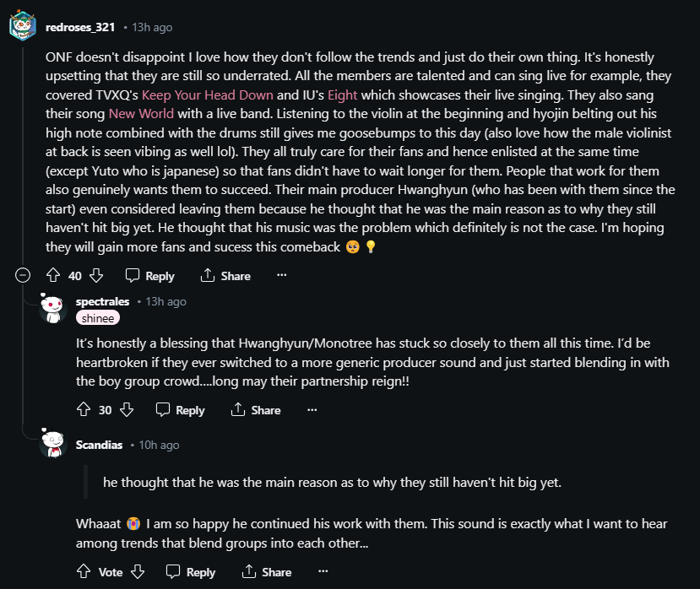Share the spectrales reply
700x589 pixels.
pos(256,410)
